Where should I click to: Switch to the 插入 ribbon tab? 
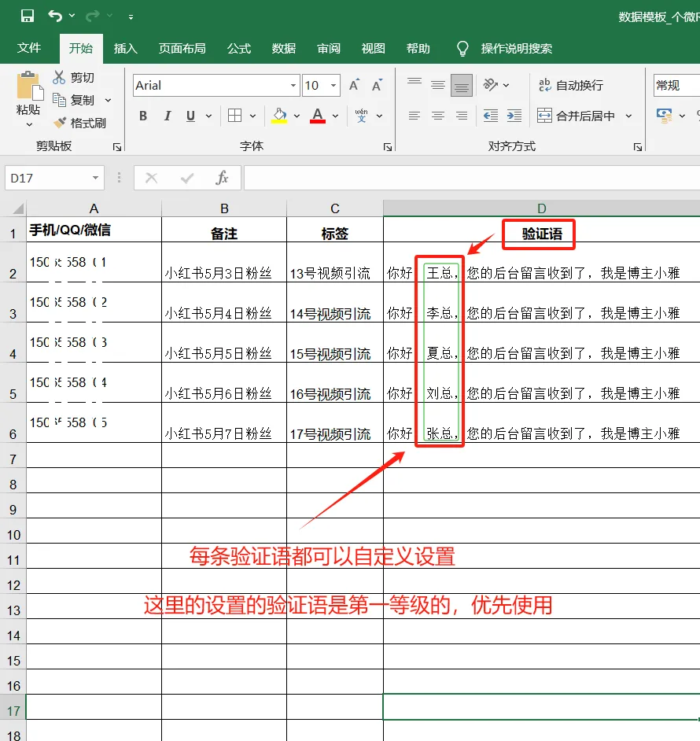coord(125,48)
